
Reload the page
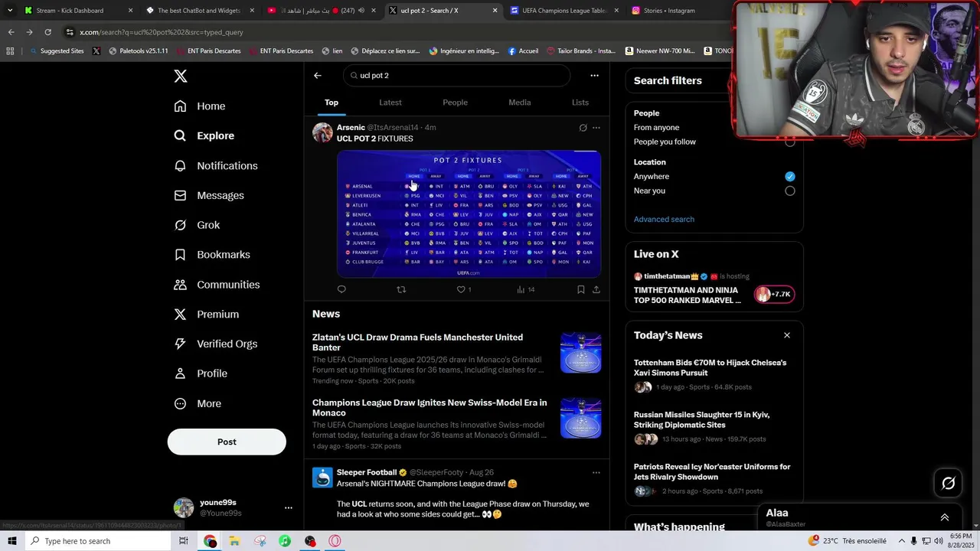point(47,32)
